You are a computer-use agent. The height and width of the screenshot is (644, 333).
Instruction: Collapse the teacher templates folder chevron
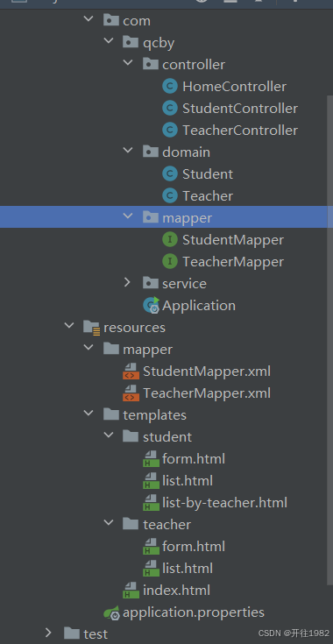pos(109,522)
